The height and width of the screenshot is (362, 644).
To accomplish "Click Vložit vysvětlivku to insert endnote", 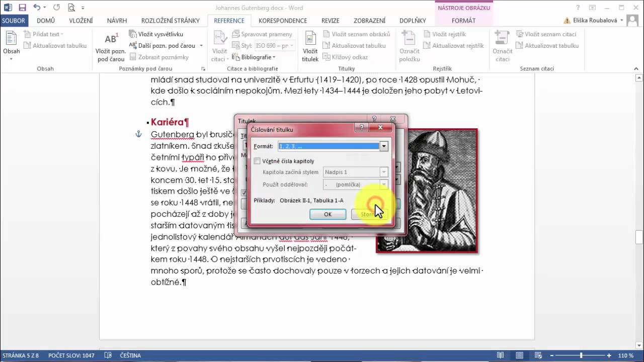I will click(156, 34).
